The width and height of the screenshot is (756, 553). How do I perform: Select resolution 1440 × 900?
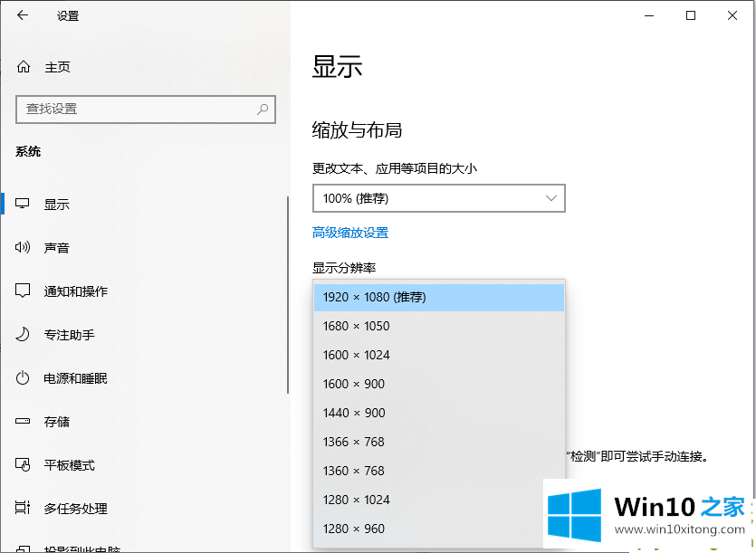(439, 413)
